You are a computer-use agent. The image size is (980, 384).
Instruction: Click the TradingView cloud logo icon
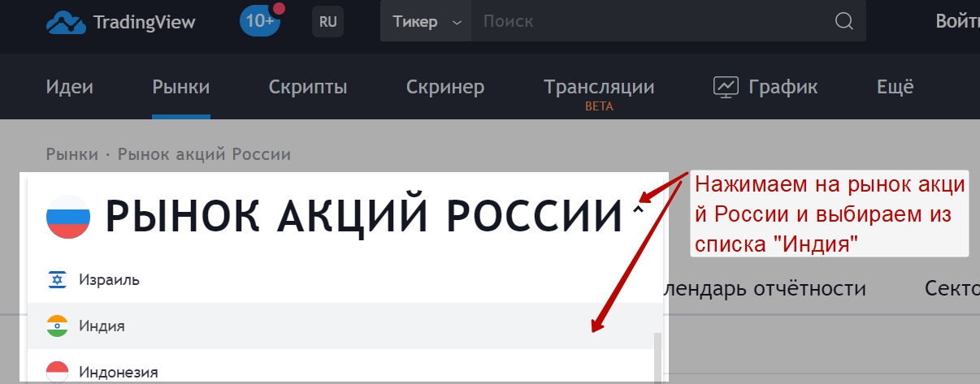[x=66, y=23]
